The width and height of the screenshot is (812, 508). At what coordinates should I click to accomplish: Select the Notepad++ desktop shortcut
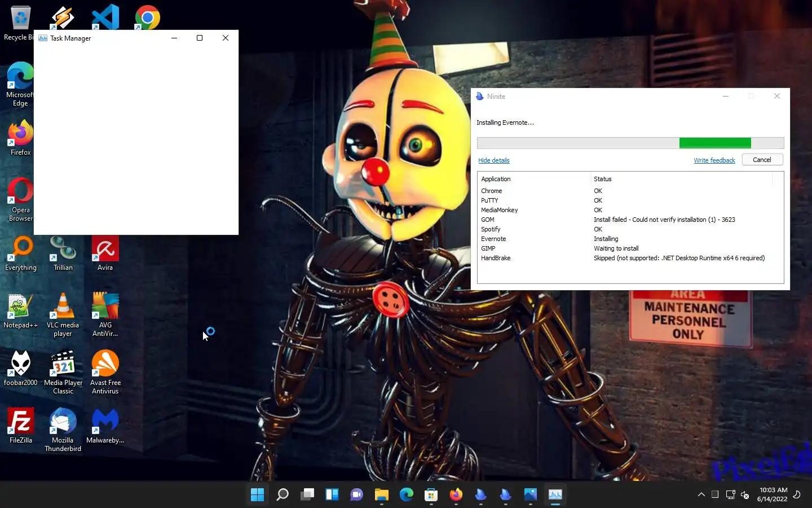(x=20, y=311)
